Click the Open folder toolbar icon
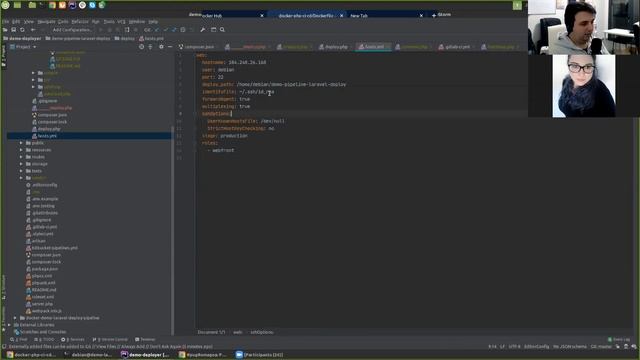Image resolution: width=640 pixels, height=360 pixels. (5, 30)
